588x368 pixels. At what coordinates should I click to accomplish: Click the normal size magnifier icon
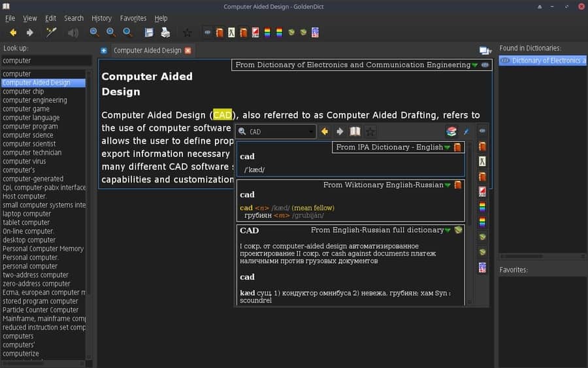tap(127, 32)
